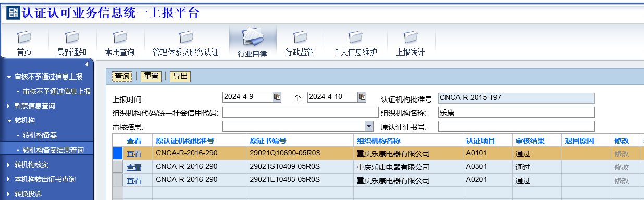Click cell 29021Q10690-05R0S
The image size is (644, 200).
[300, 153]
